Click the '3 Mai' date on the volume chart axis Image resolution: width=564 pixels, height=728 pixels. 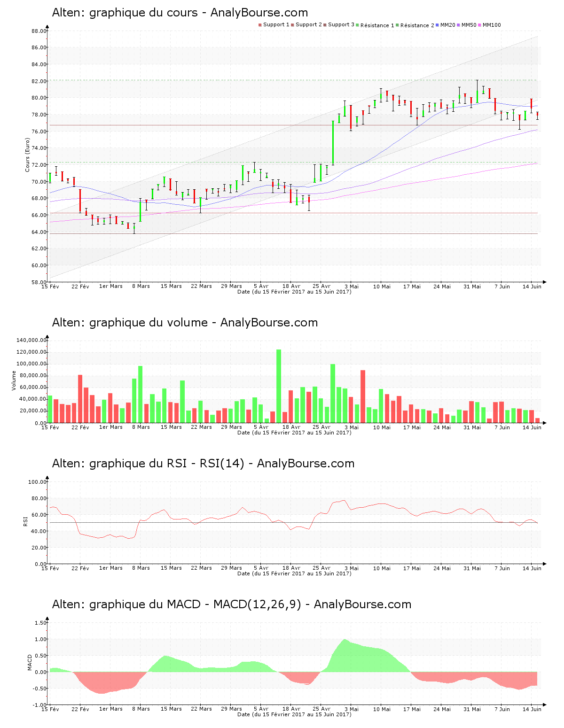(352, 427)
